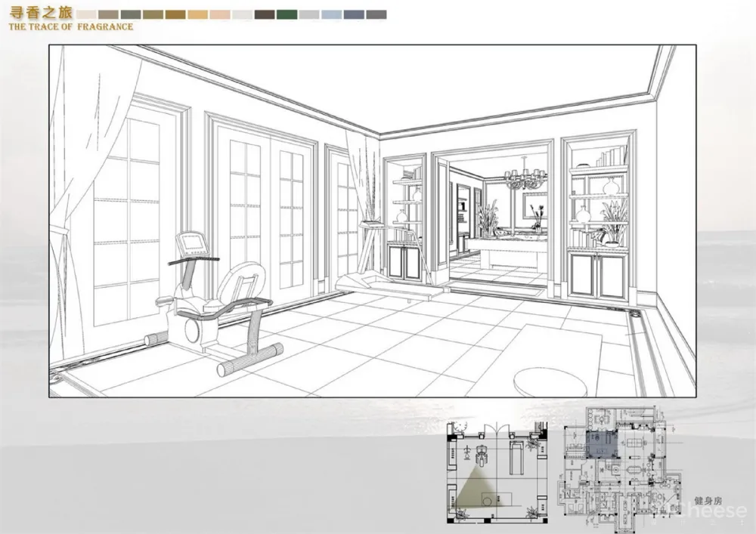The width and height of the screenshot is (756, 534).
Task: Select the light blue color swatch
Action: (331, 14)
